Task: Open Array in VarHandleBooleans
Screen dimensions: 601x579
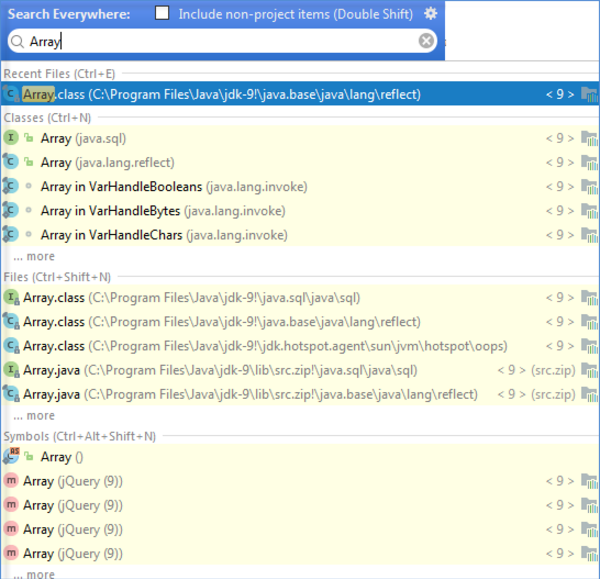Action: pos(300,187)
